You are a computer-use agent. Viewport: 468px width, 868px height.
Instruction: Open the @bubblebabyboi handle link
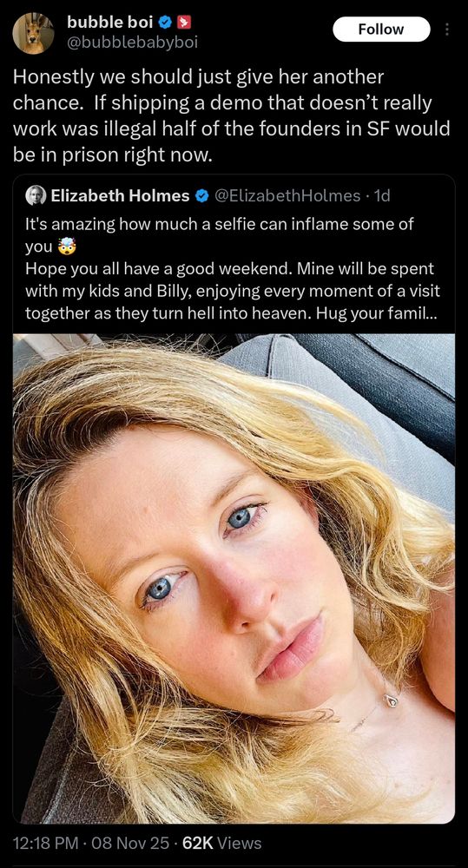(132, 42)
